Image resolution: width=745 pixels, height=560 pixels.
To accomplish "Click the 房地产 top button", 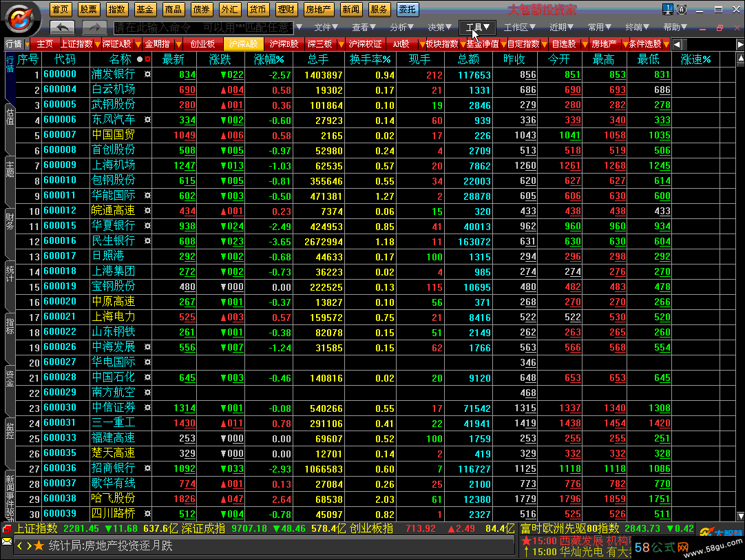I will tap(318, 10).
